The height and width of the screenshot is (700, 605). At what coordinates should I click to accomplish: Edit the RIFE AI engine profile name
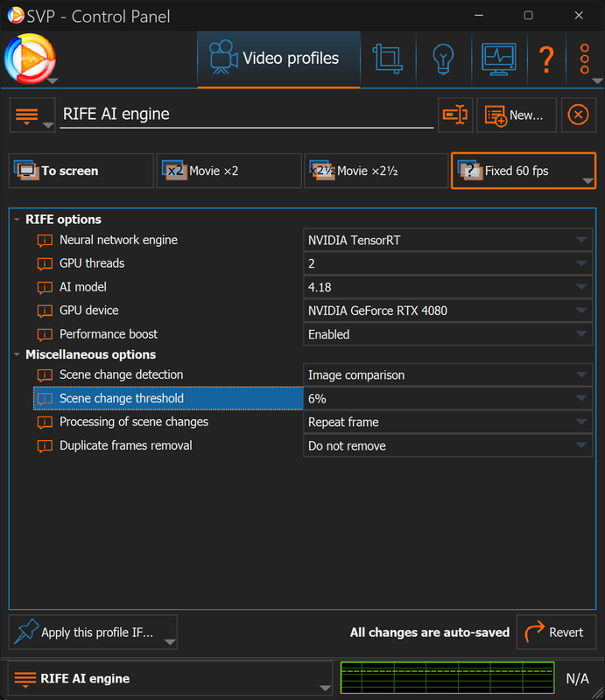coord(246,115)
